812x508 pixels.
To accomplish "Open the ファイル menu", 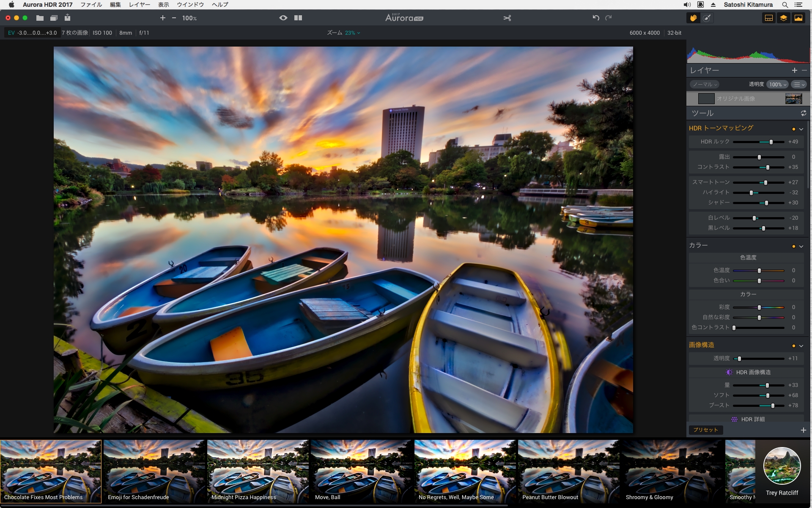I will click(91, 5).
